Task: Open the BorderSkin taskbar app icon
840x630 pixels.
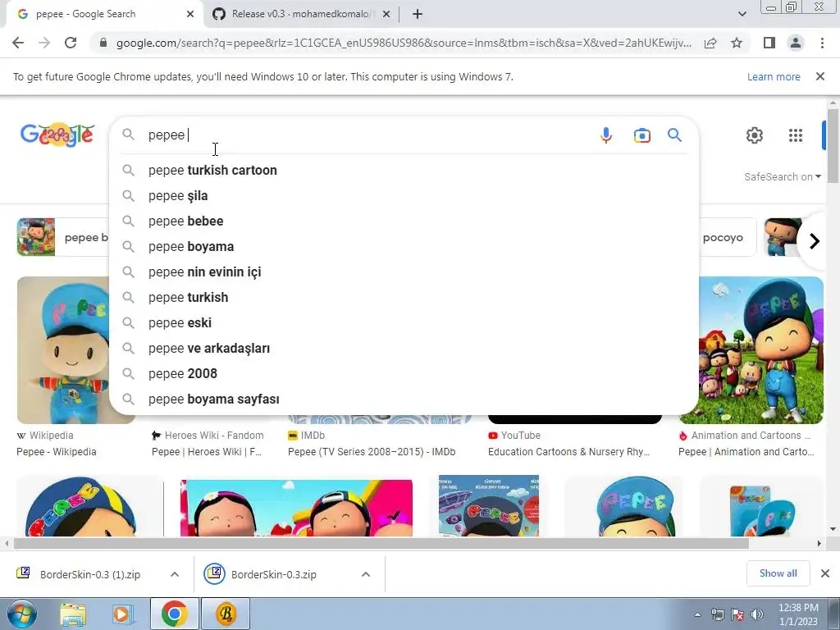Action: pos(226,614)
